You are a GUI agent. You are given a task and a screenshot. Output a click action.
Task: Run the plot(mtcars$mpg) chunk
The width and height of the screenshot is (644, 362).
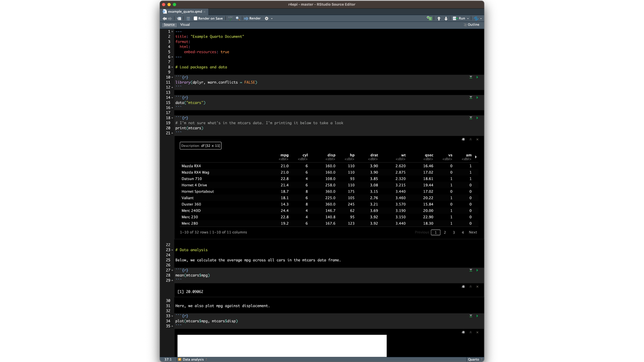477,316
